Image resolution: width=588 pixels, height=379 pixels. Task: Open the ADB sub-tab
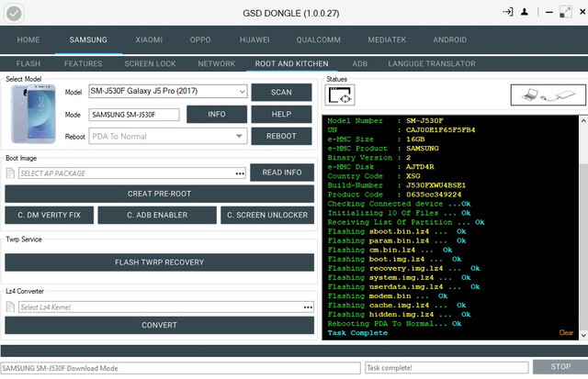[359, 63]
